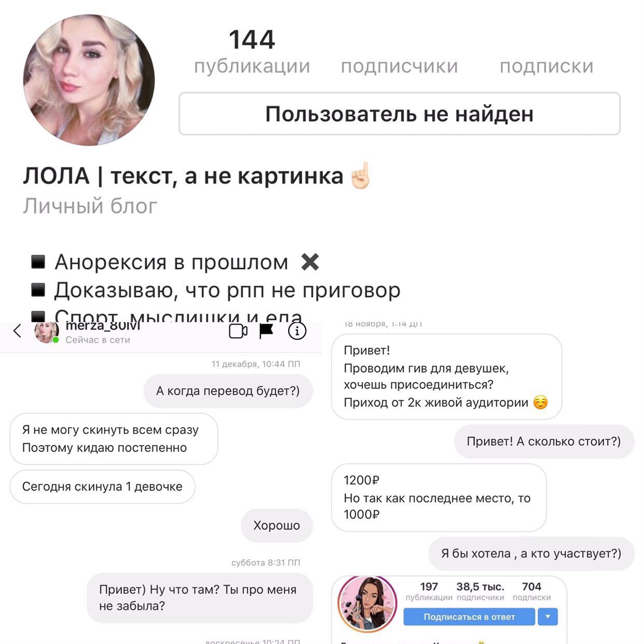Flag the conversation with flag icon
Screen dimensions: 644x644
(266, 331)
